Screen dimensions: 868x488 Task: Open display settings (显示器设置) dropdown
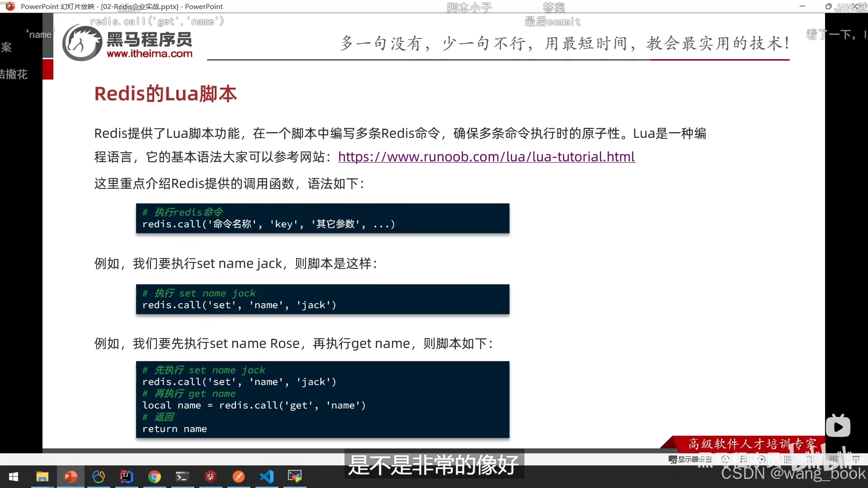coord(691,459)
